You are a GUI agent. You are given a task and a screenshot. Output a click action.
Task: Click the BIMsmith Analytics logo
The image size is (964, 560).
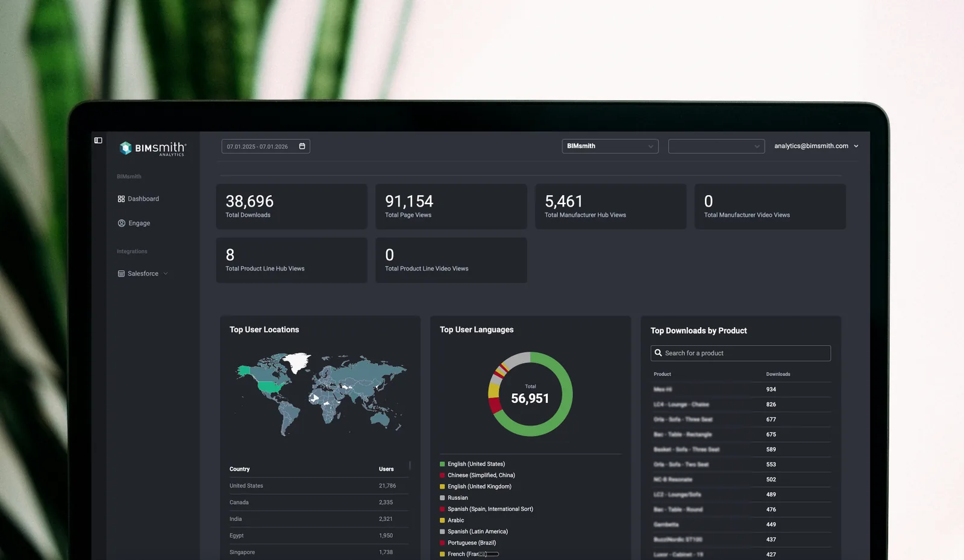(153, 148)
